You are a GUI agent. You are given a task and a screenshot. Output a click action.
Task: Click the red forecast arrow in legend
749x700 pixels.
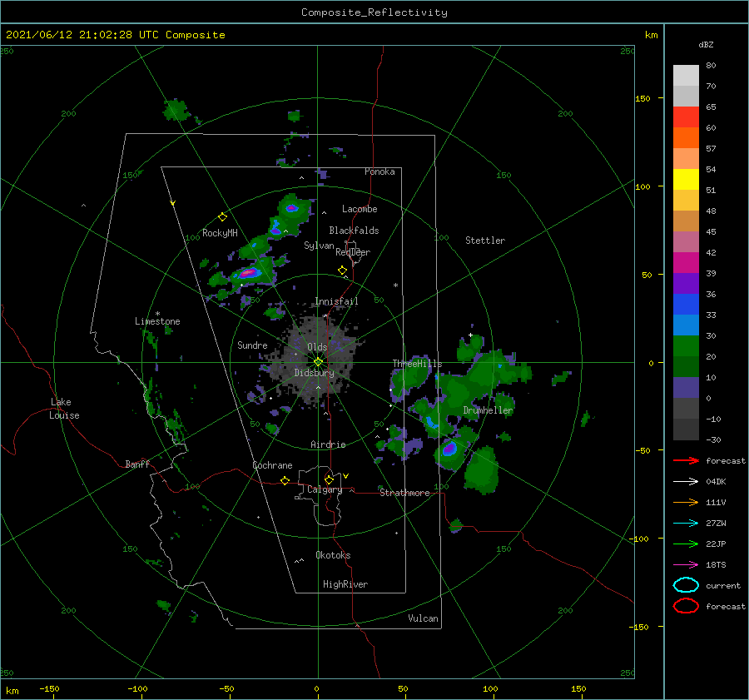(x=686, y=460)
